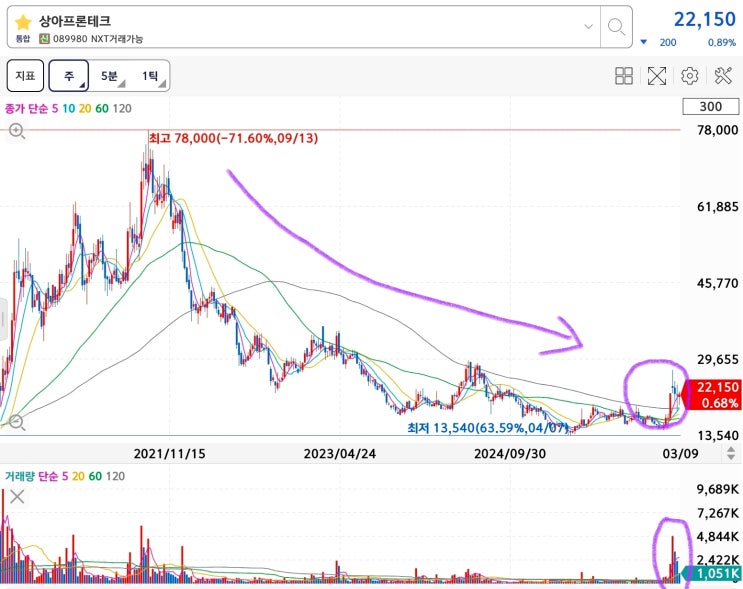
Task: Switch to the 5분 chart period
Action: (x=109, y=76)
